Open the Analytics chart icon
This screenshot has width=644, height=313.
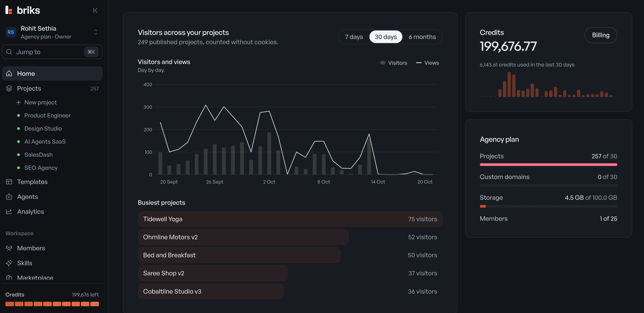9,212
